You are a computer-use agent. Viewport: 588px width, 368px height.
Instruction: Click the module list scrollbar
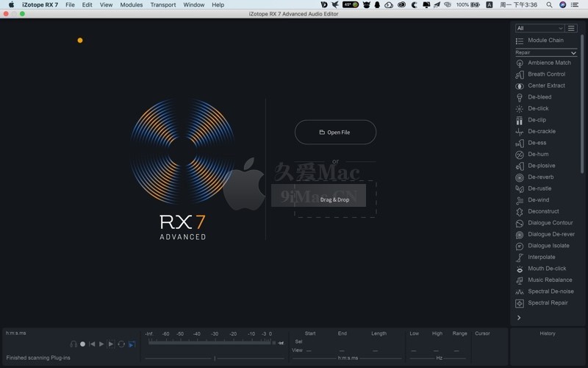582,104
